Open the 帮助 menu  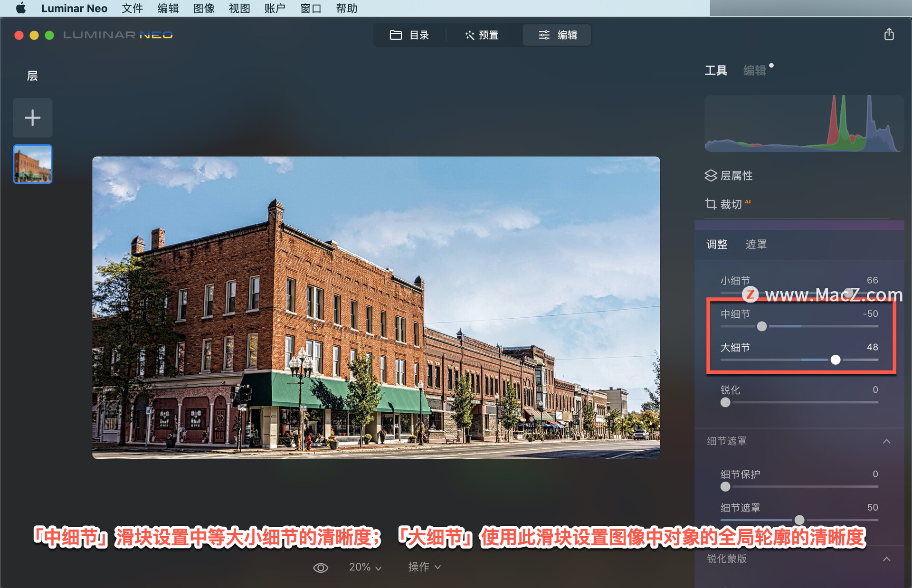click(346, 8)
